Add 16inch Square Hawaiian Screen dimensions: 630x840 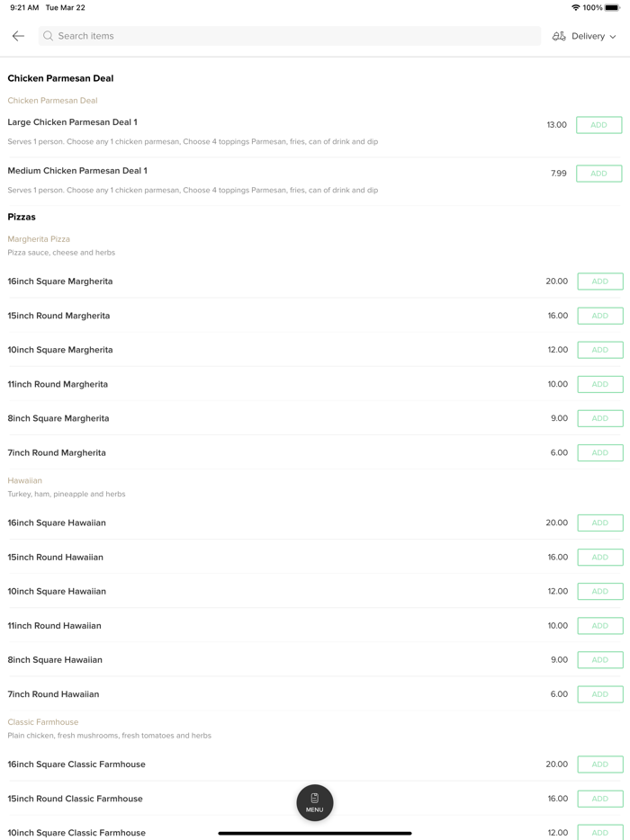600,523
